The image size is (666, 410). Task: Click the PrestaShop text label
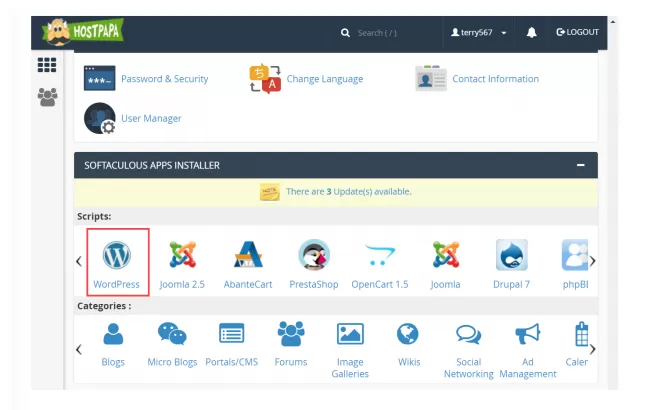pos(314,284)
